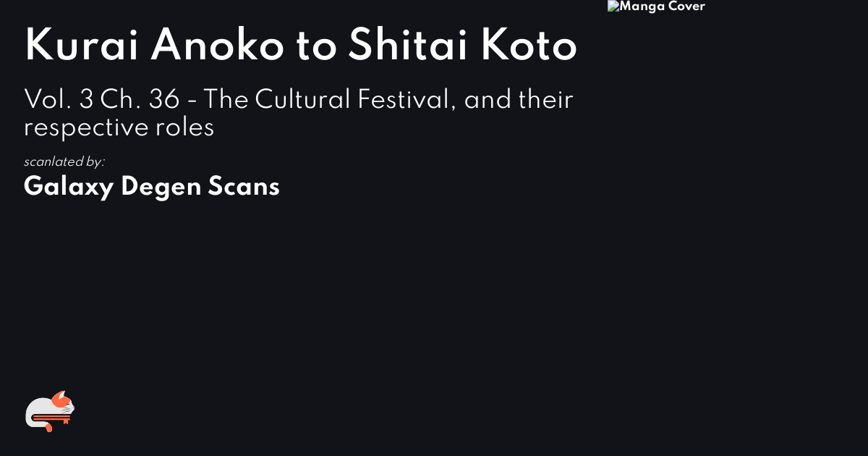Click the Galaxy Degen Scans group name
Screen dimensions: 868x456
coord(152,187)
